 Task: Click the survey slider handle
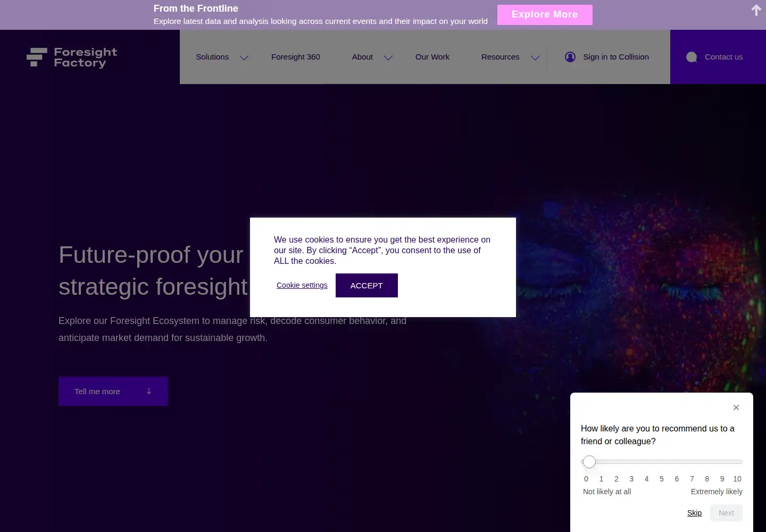click(589, 462)
